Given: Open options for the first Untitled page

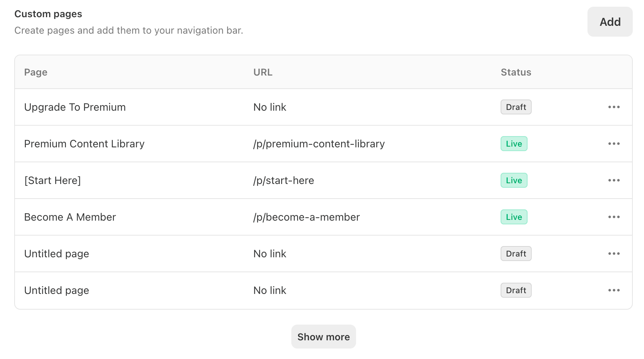Looking at the screenshot, I should click(614, 254).
